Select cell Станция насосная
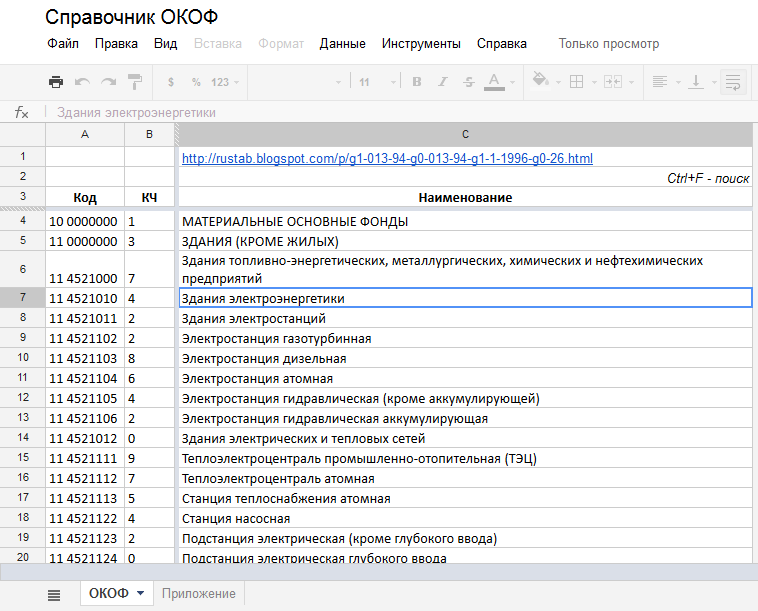 (x=466, y=518)
